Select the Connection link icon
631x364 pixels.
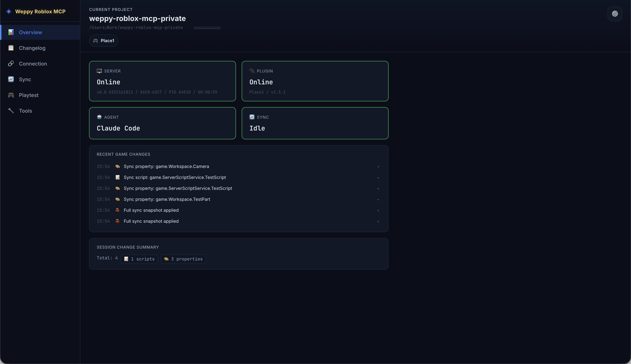(11, 64)
